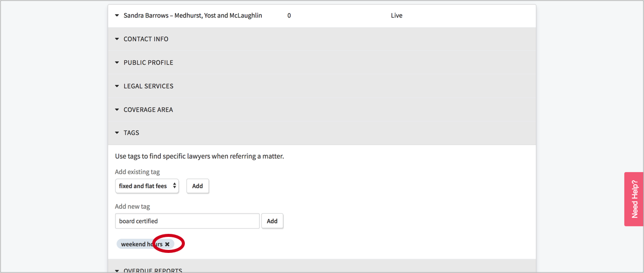The height and width of the screenshot is (273, 644).
Task: Expand the CONTACT INFO section heading
Action: coord(146,39)
